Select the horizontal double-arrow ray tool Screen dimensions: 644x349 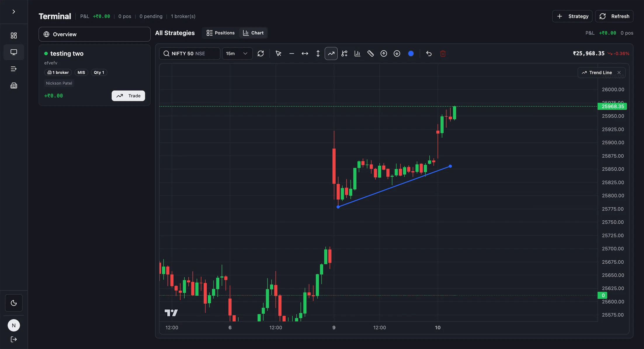(x=305, y=53)
